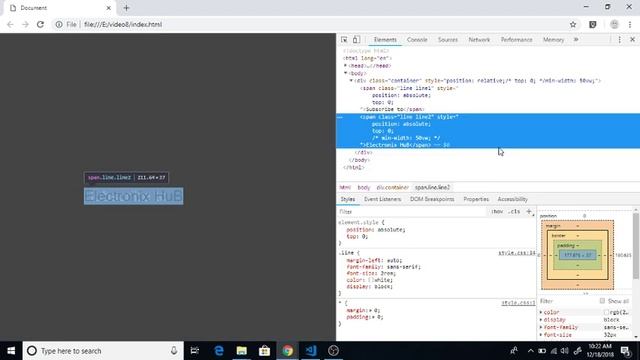
Task: Open Task View on taskbar
Action: (195, 351)
